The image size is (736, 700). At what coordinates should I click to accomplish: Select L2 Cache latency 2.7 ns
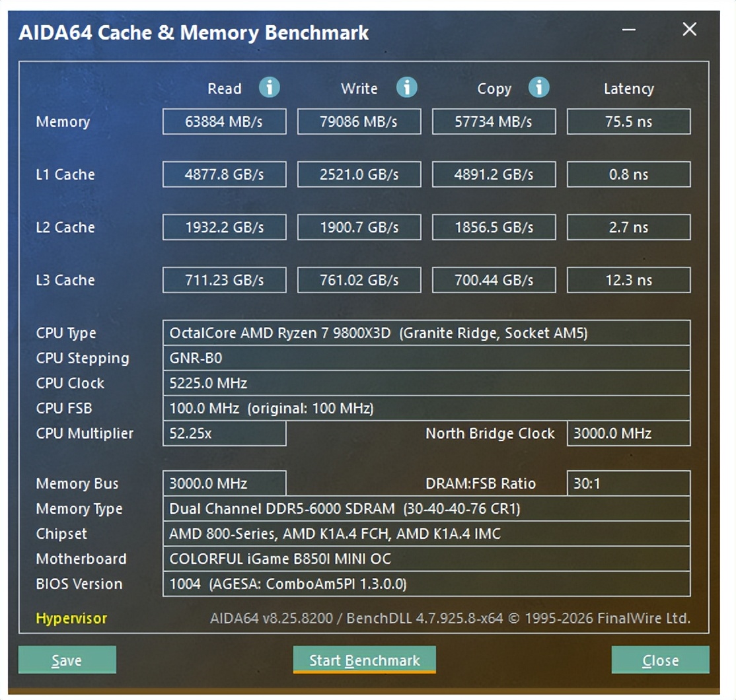pyautogui.click(x=628, y=227)
